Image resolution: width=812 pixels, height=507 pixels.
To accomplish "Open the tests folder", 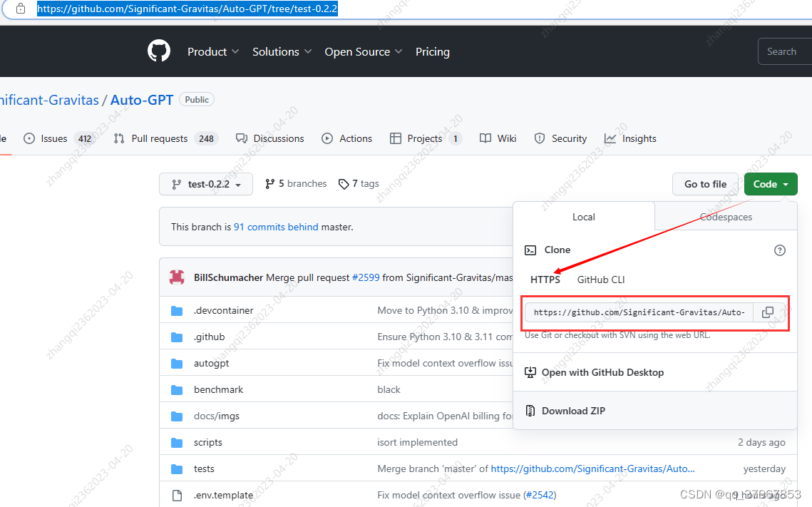I will click(x=204, y=468).
